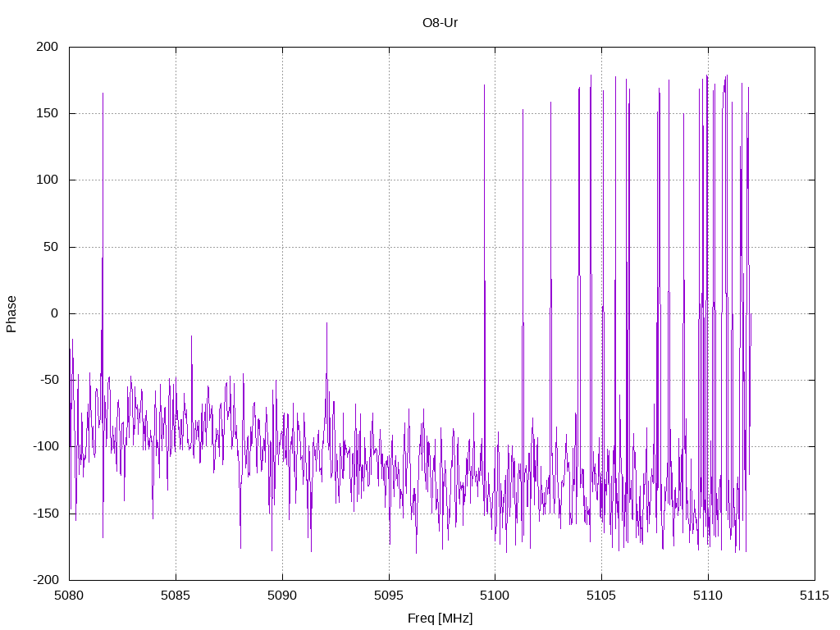Screen dimensions: 840x630
Task: Click the 5080 x-axis tick label
Action: (x=69, y=596)
